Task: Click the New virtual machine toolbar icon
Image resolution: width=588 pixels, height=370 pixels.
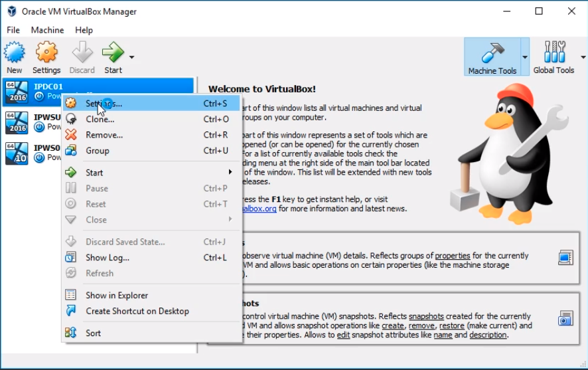Action: pos(14,57)
